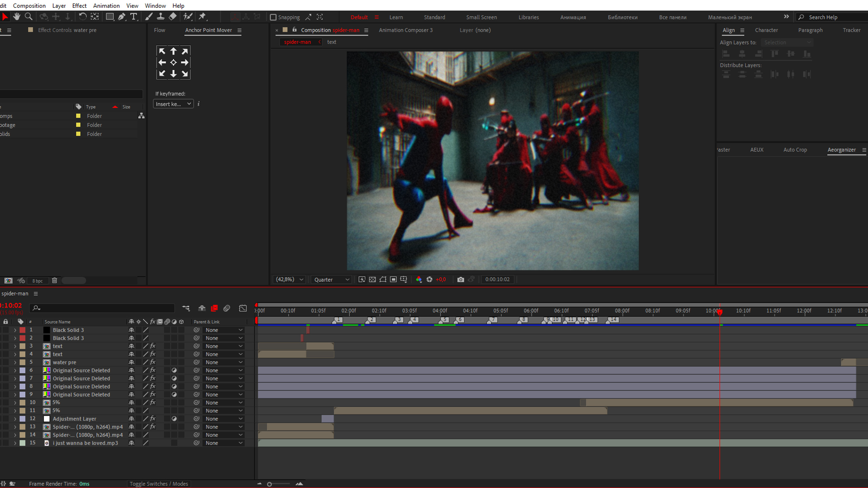
Task: Move anchor point to bottom-right corner
Action: (x=185, y=74)
